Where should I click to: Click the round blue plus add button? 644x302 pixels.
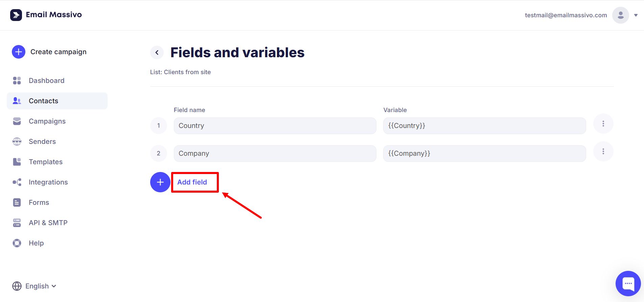160,182
